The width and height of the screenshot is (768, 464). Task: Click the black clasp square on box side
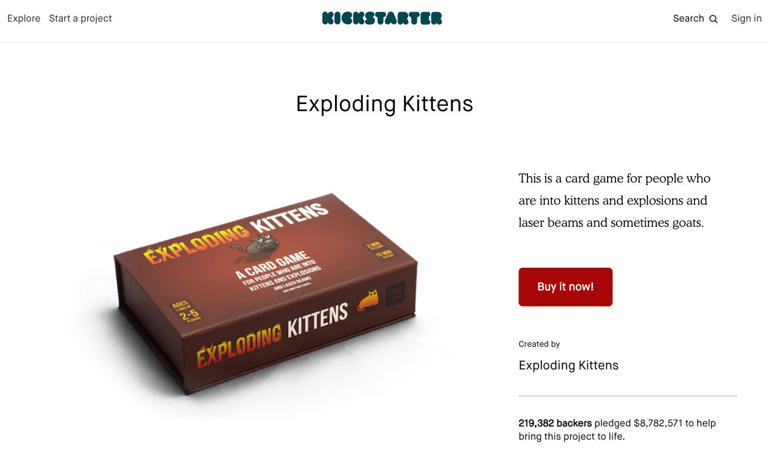[395, 294]
